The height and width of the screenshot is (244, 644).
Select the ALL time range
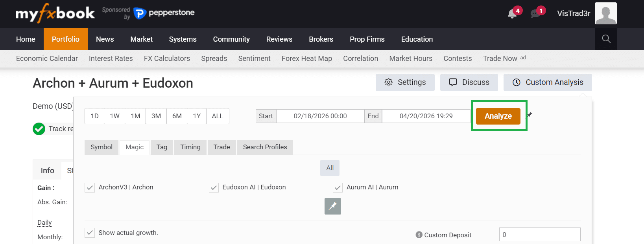point(218,116)
